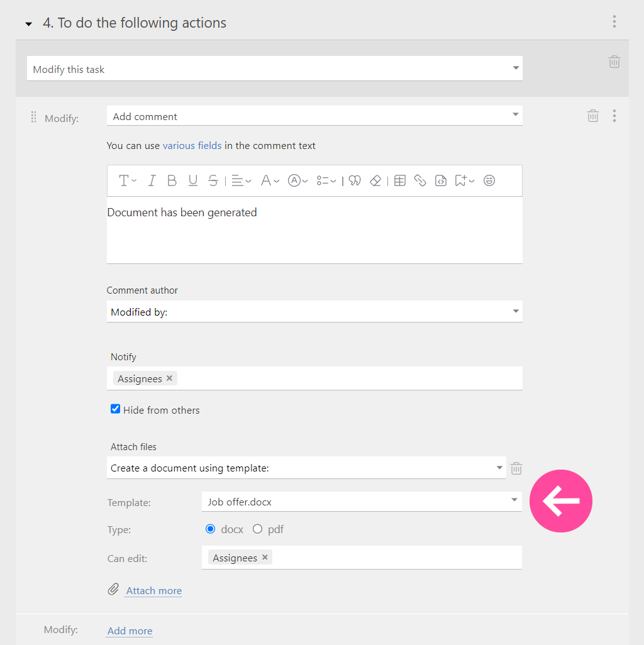Open text color picker A dropdown
The image size is (644, 645).
pos(270,180)
